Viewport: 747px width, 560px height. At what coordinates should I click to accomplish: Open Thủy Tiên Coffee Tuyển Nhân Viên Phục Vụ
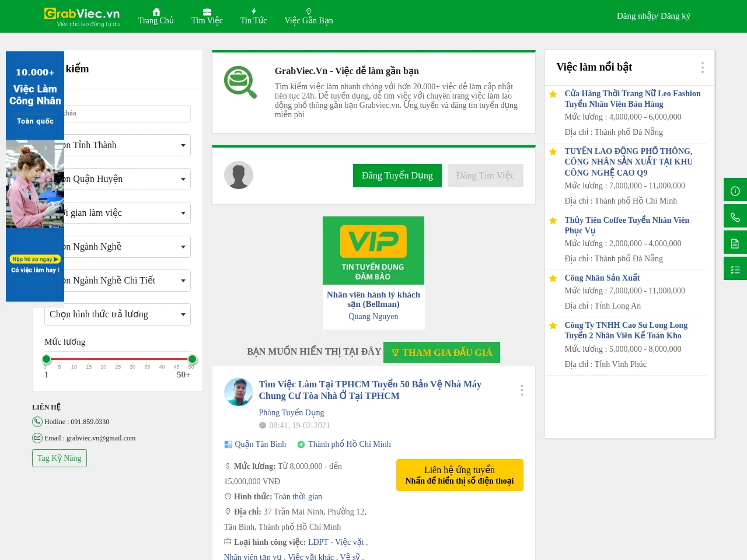pos(627,225)
